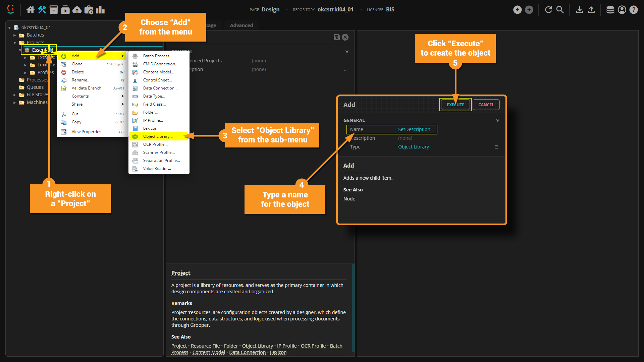This screenshot has width=644, height=362.
Task: Expand the File Stores tree node
Action: 15,95
